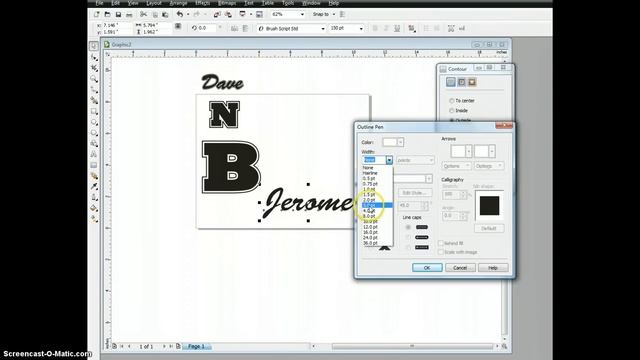Click the Cut scissors icon
The width and height of the screenshot is (640, 360).
point(143,14)
